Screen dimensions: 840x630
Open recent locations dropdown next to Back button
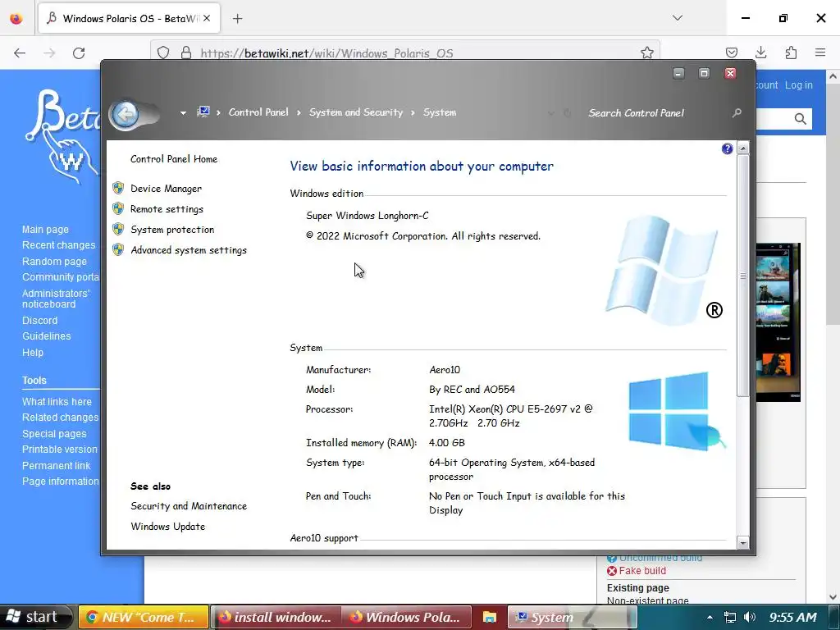(183, 113)
